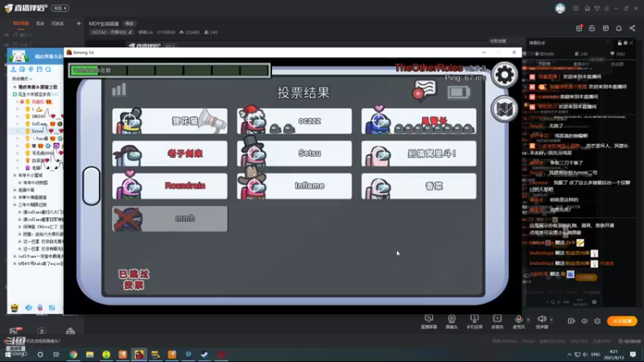Select user Inflame in voice chat list
644x362 pixels.
(x=39, y=124)
